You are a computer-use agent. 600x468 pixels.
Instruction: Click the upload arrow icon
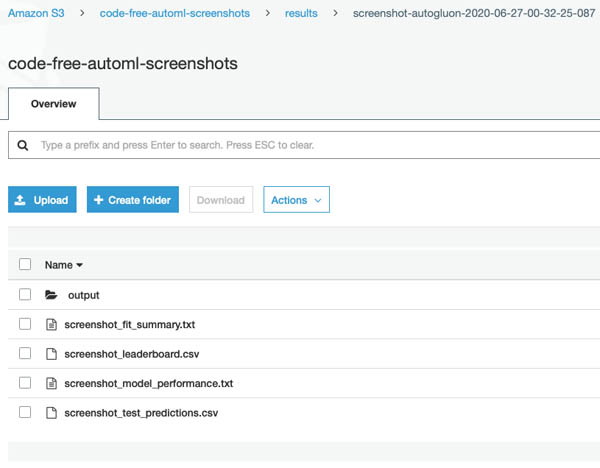[20, 200]
